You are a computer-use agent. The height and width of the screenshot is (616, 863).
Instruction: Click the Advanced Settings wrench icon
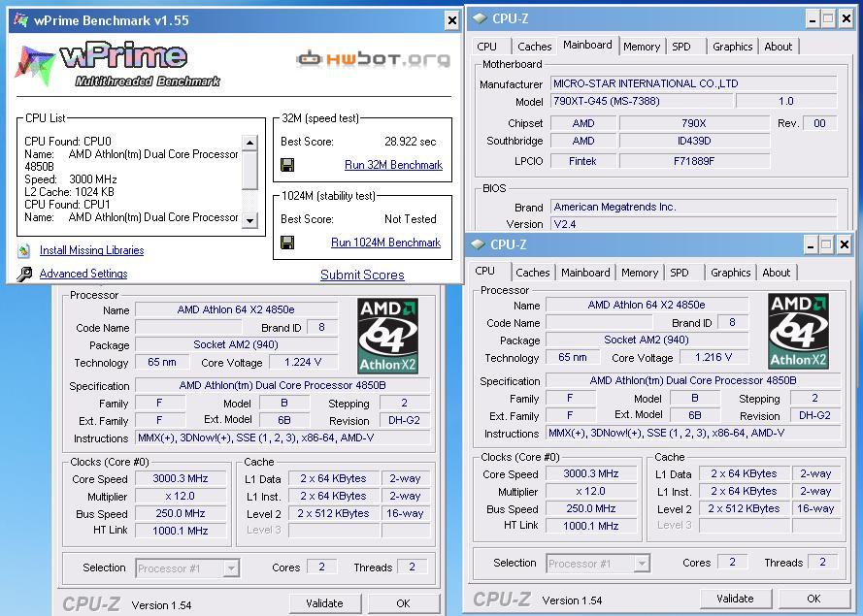click(x=23, y=274)
